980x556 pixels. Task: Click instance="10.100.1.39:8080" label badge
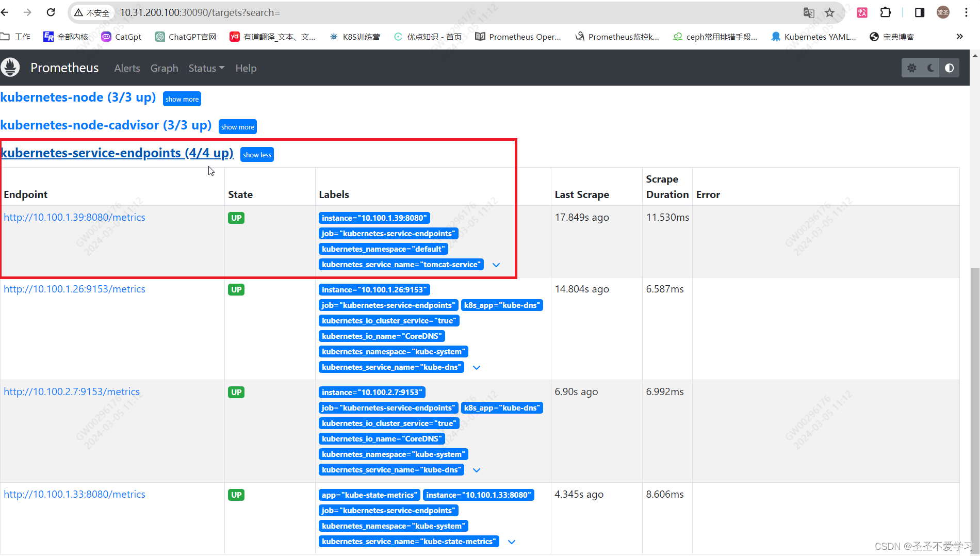tap(374, 218)
